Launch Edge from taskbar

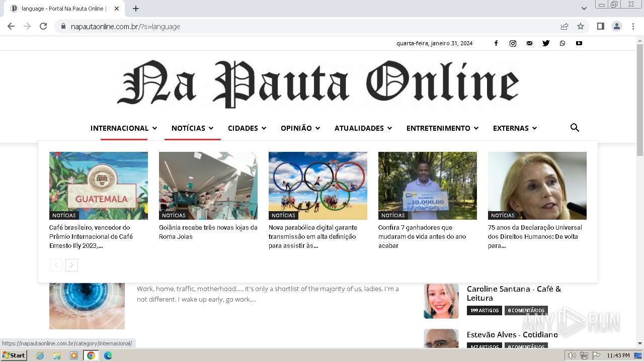pyautogui.click(x=108, y=355)
